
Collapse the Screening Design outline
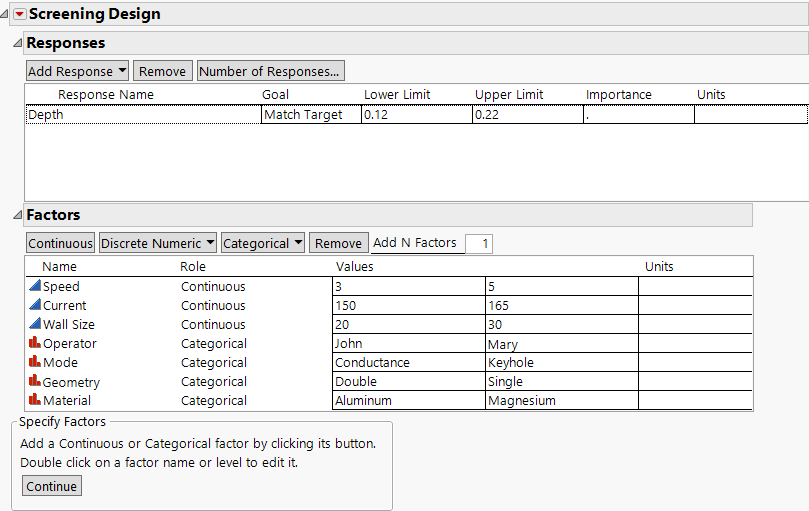pos(6,14)
